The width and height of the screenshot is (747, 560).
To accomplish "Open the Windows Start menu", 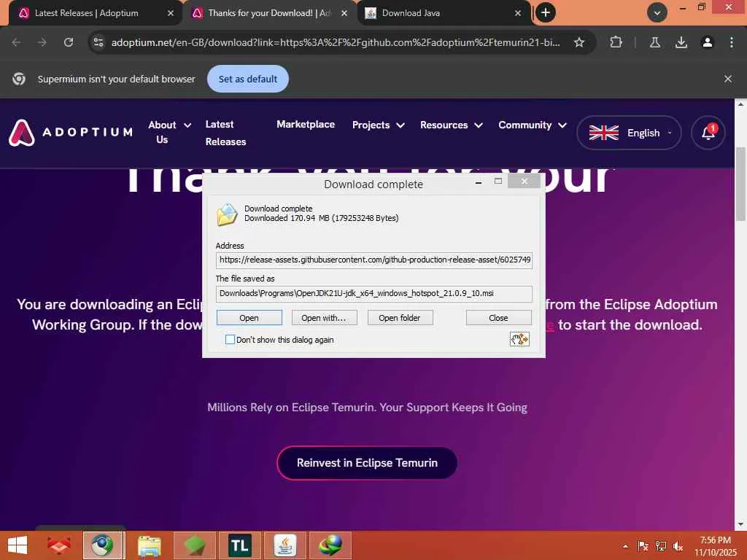I will tap(18, 545).
